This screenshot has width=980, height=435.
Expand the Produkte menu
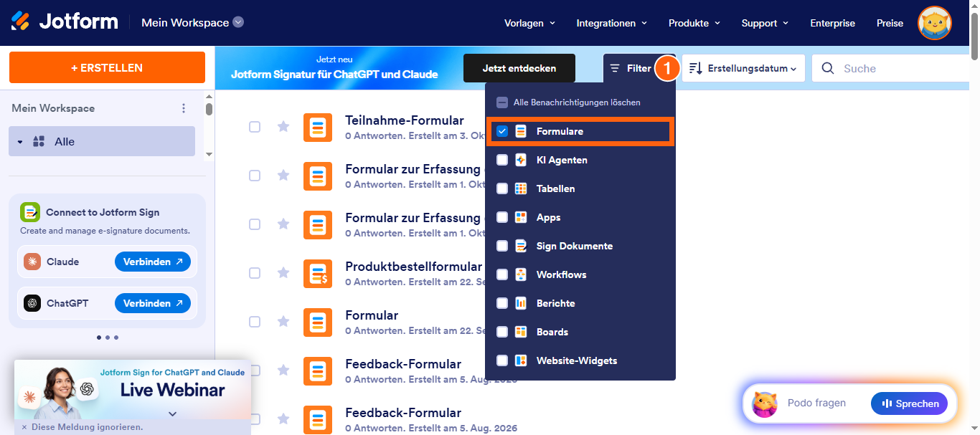tap(694, 23)
